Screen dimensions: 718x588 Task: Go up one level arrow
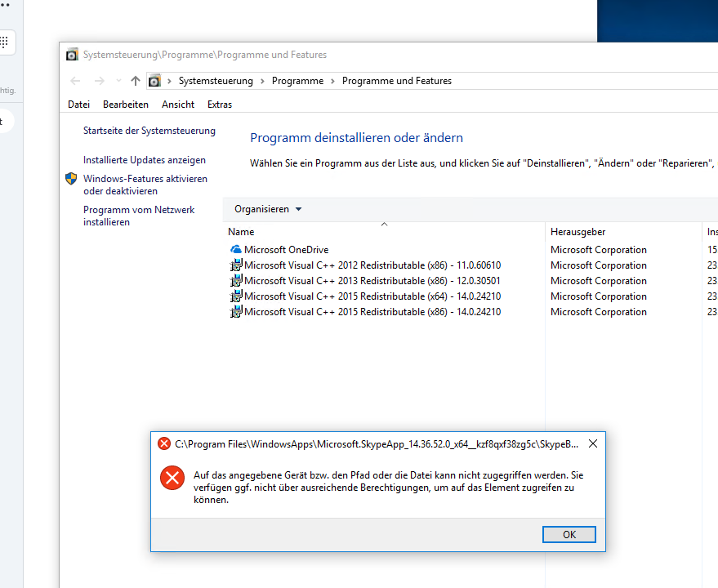click(135, 81)
